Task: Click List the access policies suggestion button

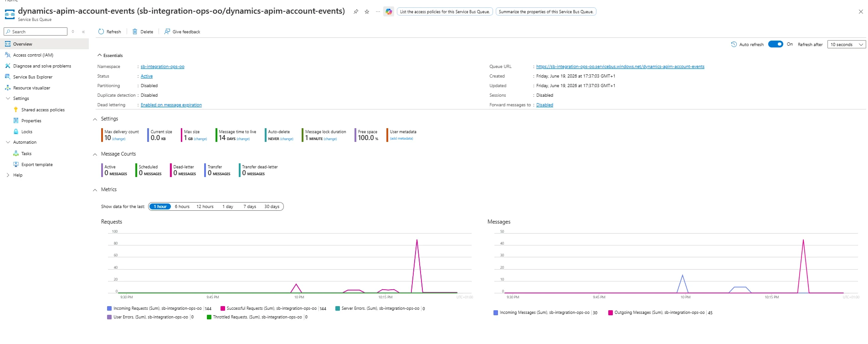Action: coord(445,12)
